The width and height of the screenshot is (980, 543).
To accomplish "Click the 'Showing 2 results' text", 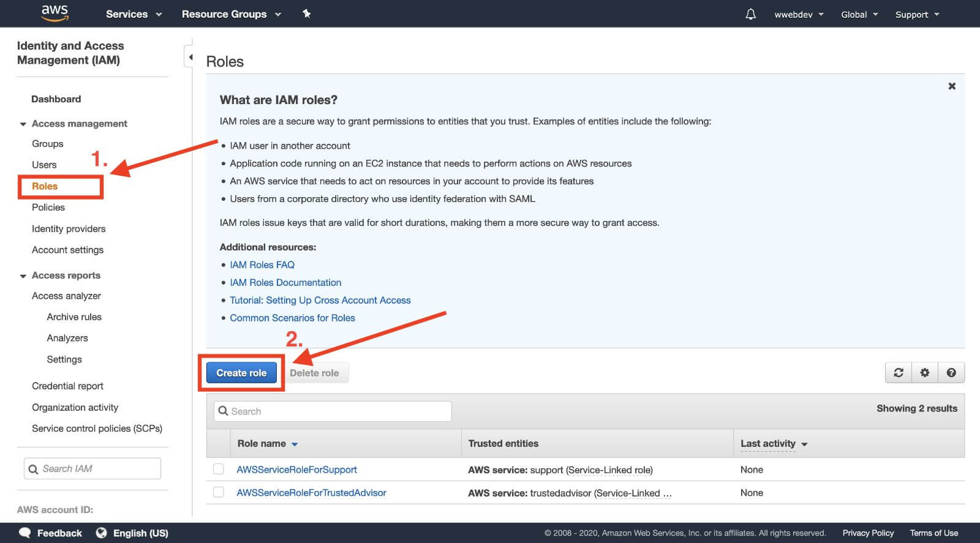I will pos(917,408).
